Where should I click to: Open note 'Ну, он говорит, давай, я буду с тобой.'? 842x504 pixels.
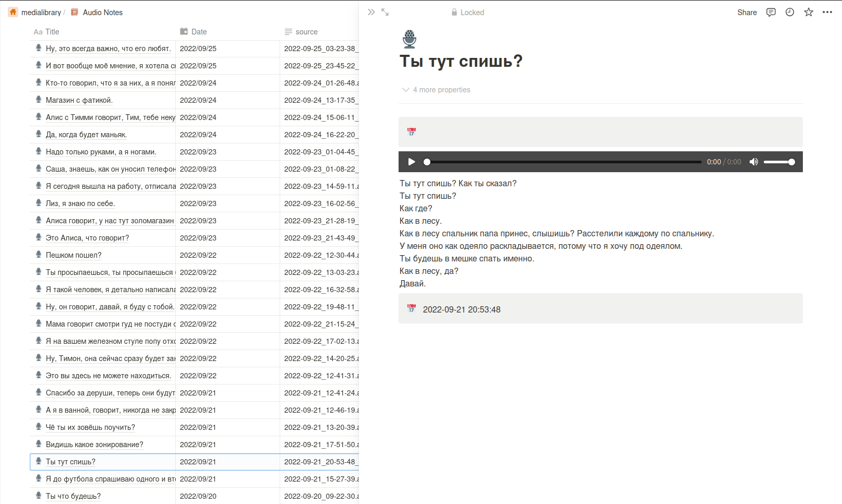110,307
